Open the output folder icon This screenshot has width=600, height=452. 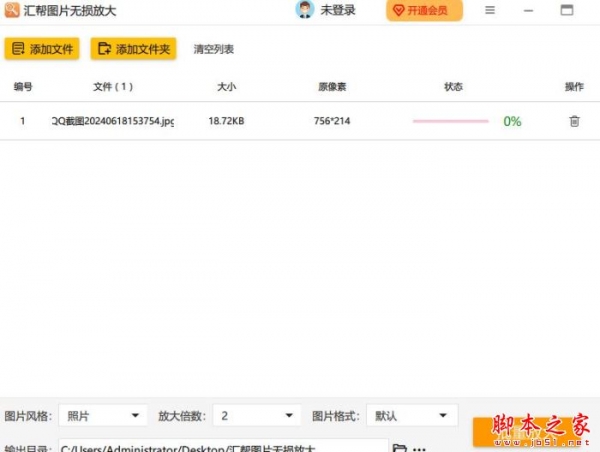tap(399, 448)
